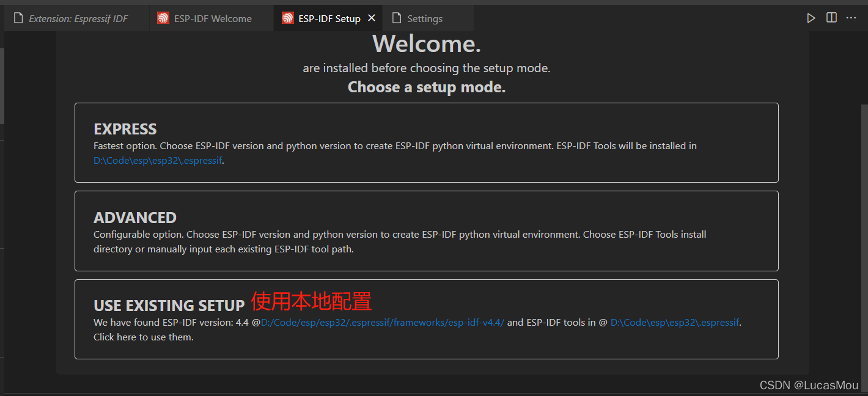Open the ESP-IDF Welcome tab
Image resolution: width=868 pixels, height=396 pixels.
coord(211,18)
